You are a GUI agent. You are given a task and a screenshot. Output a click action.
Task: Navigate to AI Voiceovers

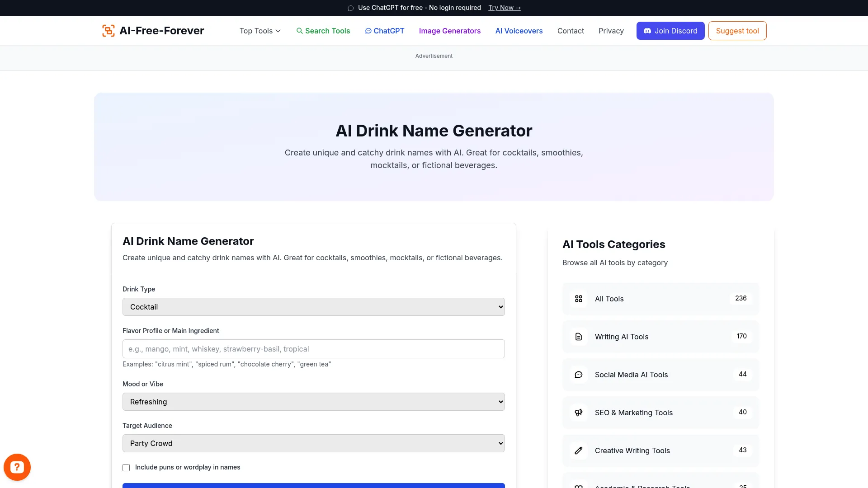click(519, 31)
